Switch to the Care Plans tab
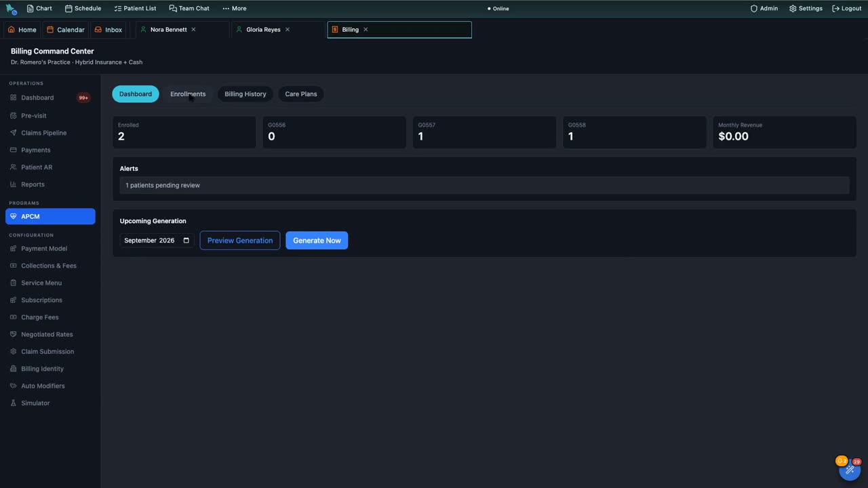Viewport: 868px width, 488px height. 301,94
